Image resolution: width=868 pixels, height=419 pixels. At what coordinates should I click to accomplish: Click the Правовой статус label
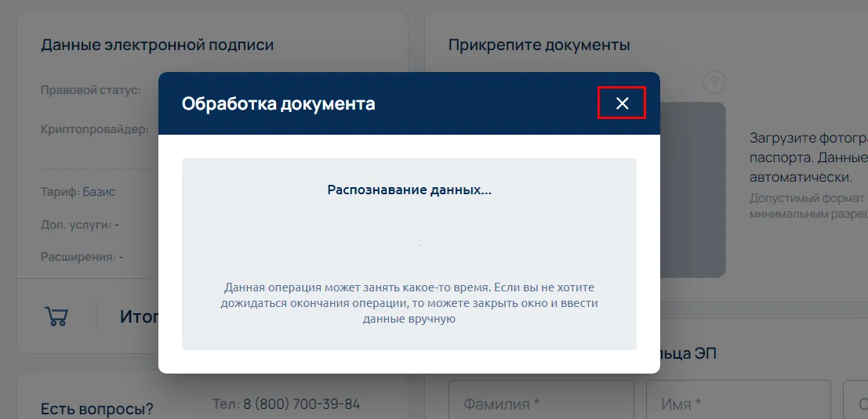[x=90, y=90]
